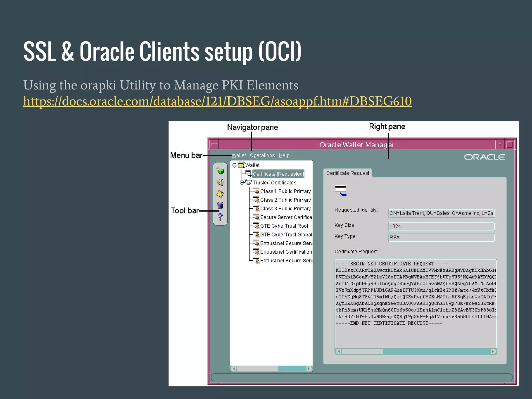Maximize the Oracle Wallet Manager window
The width and height of the screenshot is (532, 399).
click(510, 144)
